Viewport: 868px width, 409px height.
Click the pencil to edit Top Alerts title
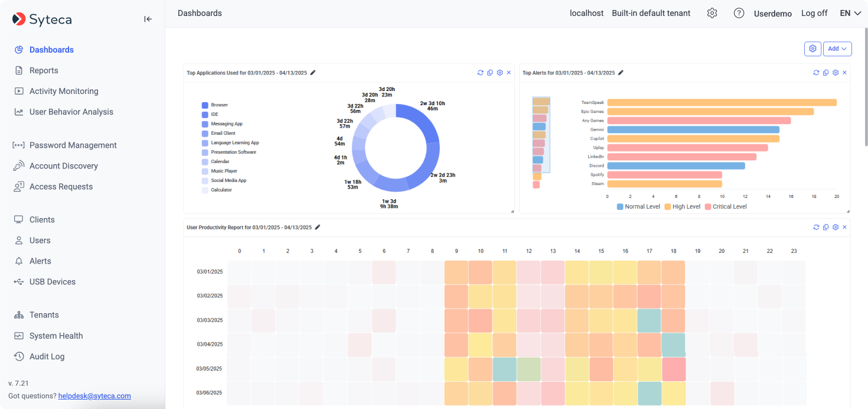pos(621,72)
